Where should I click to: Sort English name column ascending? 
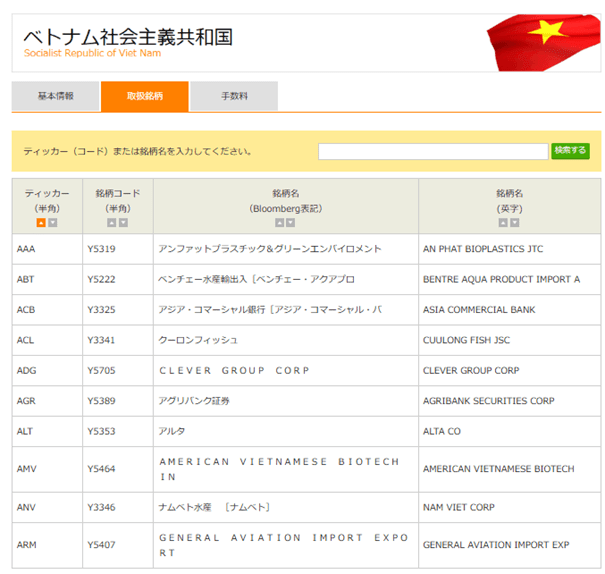[x=503, y=223]
